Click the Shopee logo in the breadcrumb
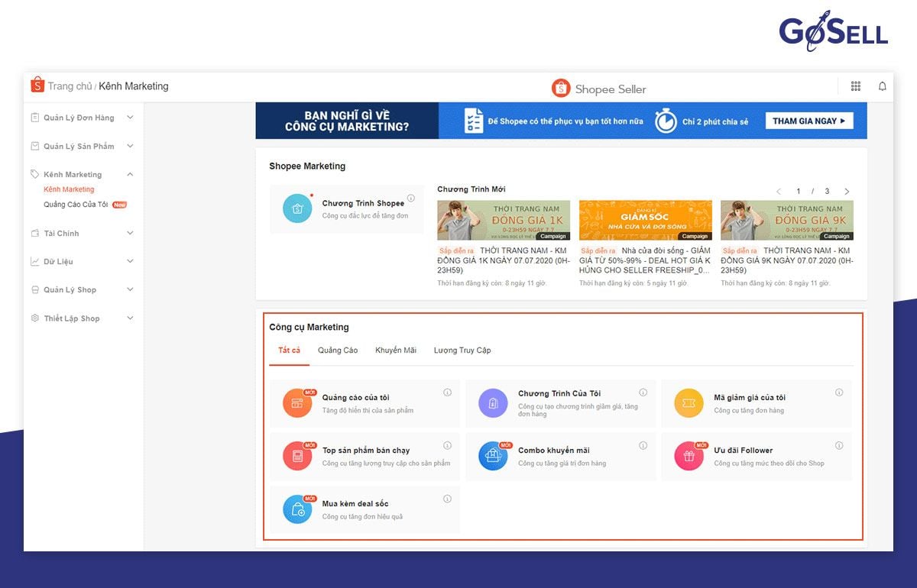Screen dimensions: 917x588 pyautogui.click(x=37, y=85)
